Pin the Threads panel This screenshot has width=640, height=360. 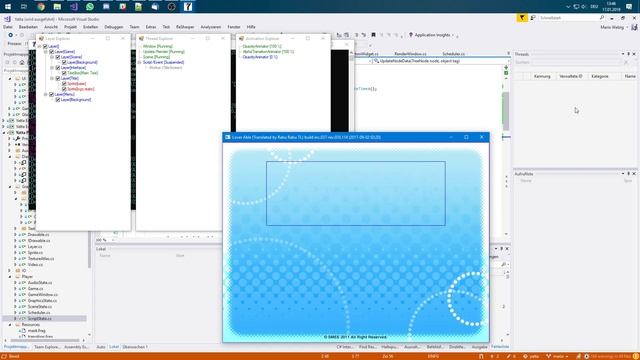pos(629,54)
